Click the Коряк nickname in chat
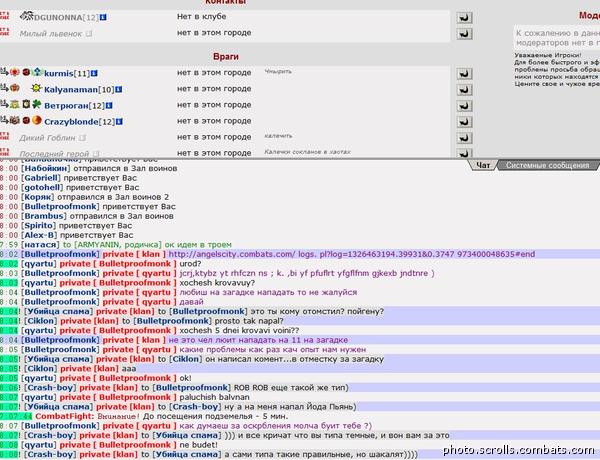The width and height of the screenshot is (600, 460). 38,197
